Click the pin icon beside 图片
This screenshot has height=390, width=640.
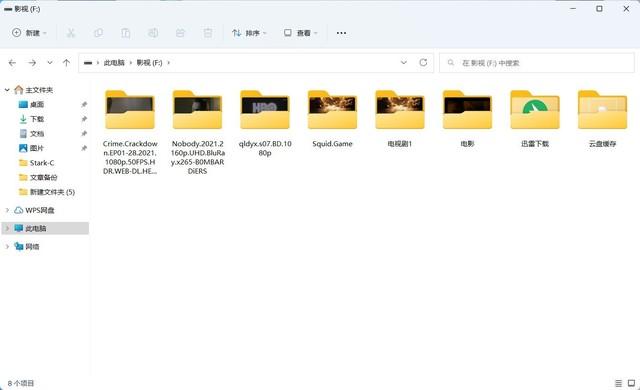coord(84,148)
